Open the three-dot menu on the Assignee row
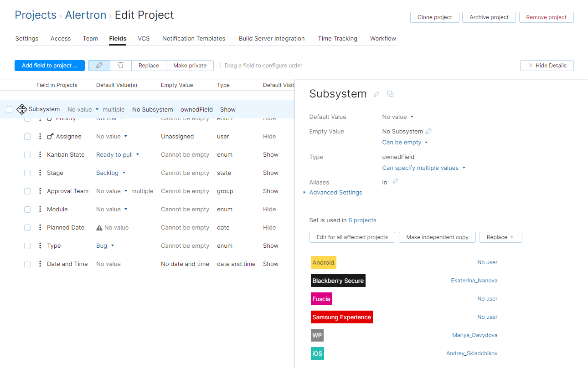This screenshot has width=588, height=368. (x=40, y=136)
